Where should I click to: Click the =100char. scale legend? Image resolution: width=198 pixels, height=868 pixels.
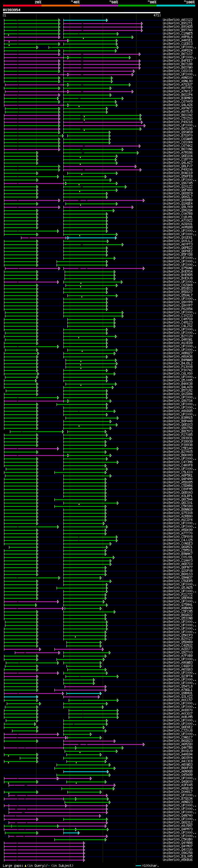pos(147,865)
